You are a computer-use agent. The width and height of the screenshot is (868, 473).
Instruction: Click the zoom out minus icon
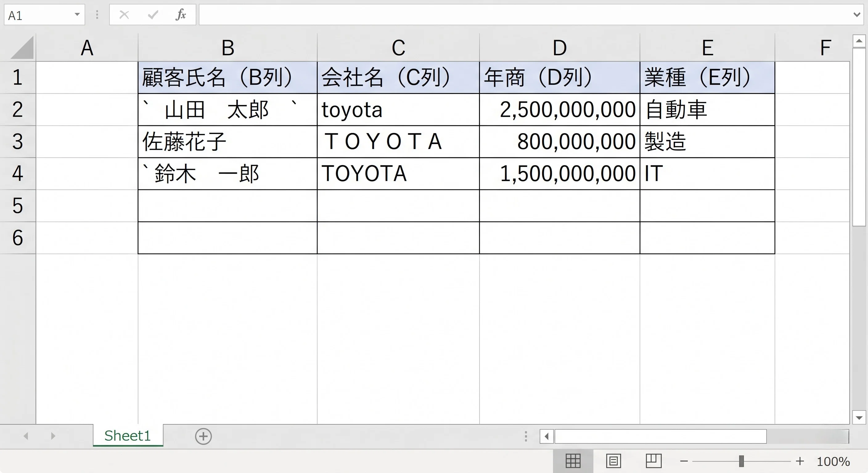[684, 461]
